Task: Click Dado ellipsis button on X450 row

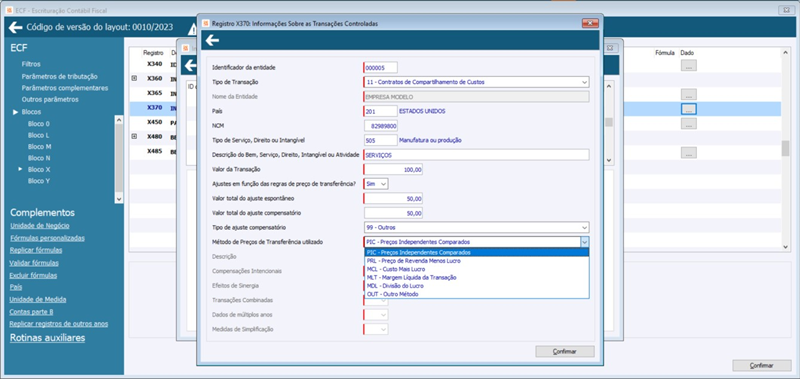Action: [x=688, y=123]
